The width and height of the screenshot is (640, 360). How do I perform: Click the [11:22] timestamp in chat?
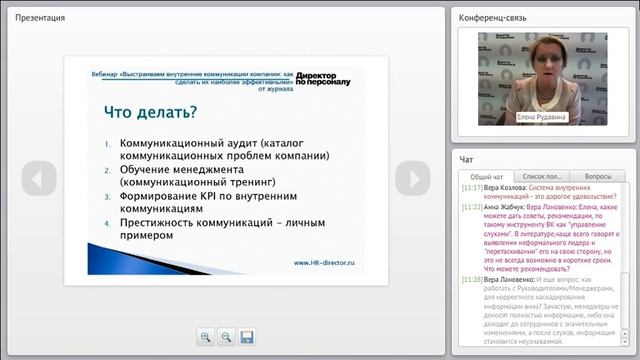click(472, 207)
